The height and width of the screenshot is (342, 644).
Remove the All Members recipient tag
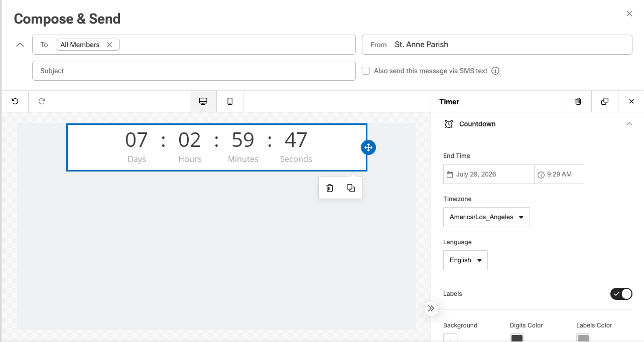pyautogui.click(x=109, y=45)
